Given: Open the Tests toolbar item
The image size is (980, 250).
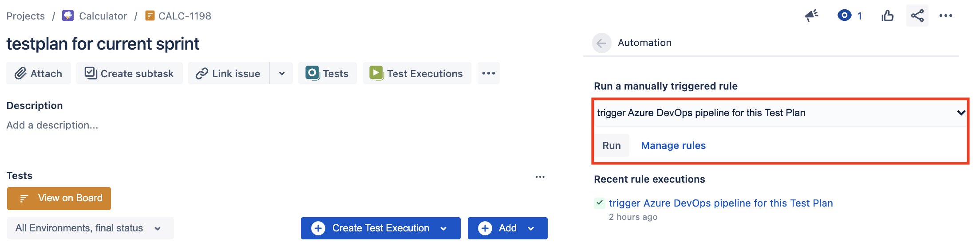Looking at the screenshot, I should click(327, 73).
